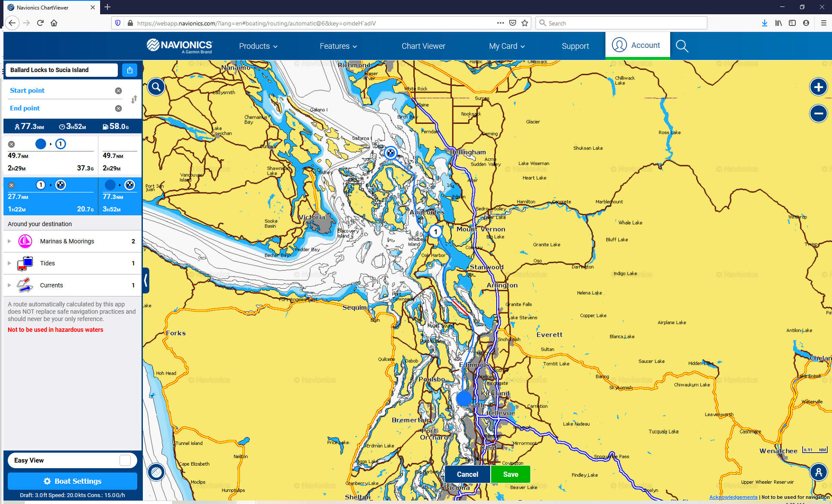Click the Tides icon
This screenshot has width=832, height=504.
pyautogui.click(x=25, y=263)
